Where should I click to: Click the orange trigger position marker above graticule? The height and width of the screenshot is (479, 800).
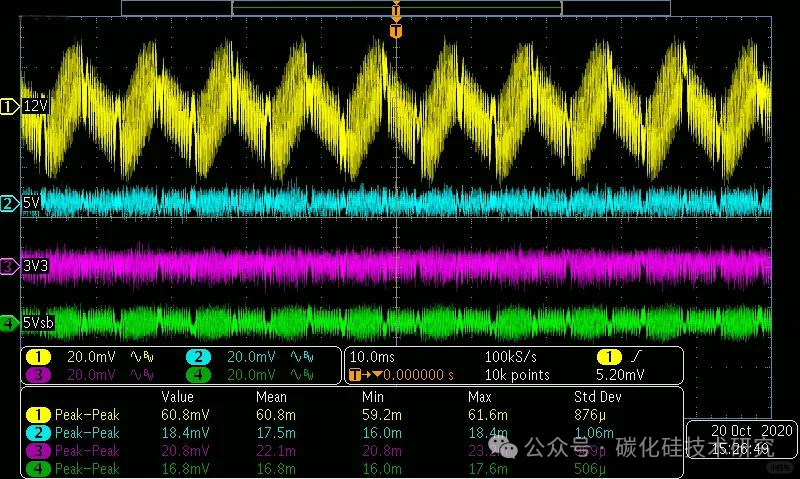pyautogui.click(x=396, y=31)
